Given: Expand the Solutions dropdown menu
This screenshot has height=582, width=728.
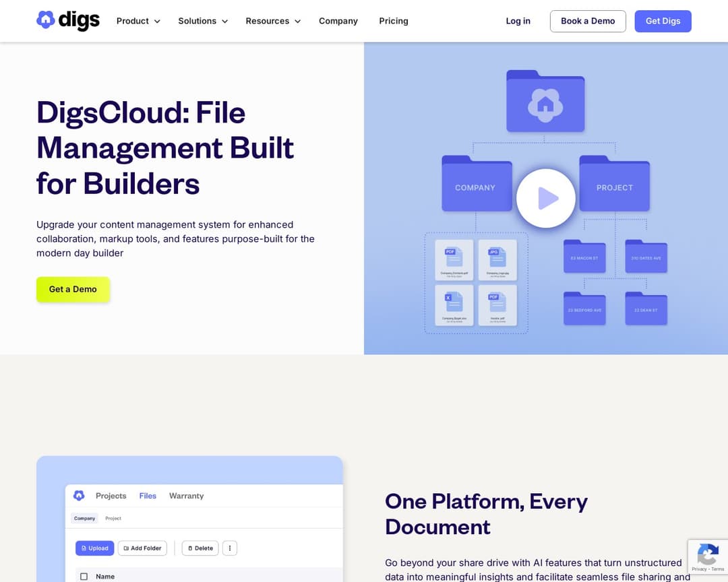Looking at the screenshot, I should tap(203, 21).
